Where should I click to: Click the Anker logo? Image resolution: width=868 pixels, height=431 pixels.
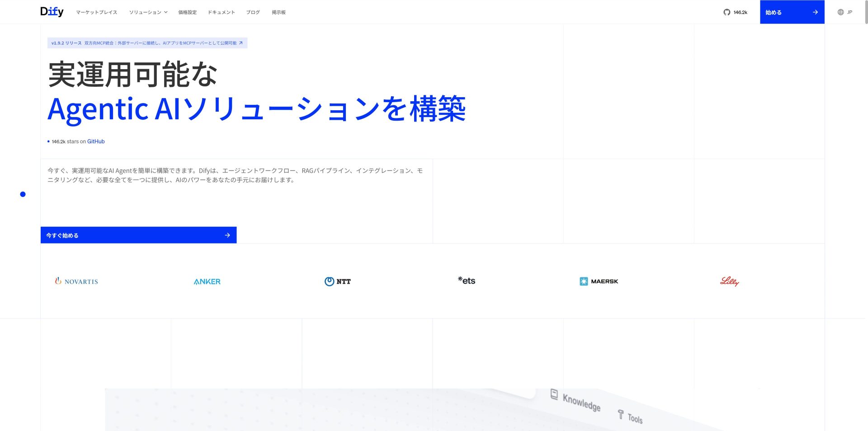(207, 281)
